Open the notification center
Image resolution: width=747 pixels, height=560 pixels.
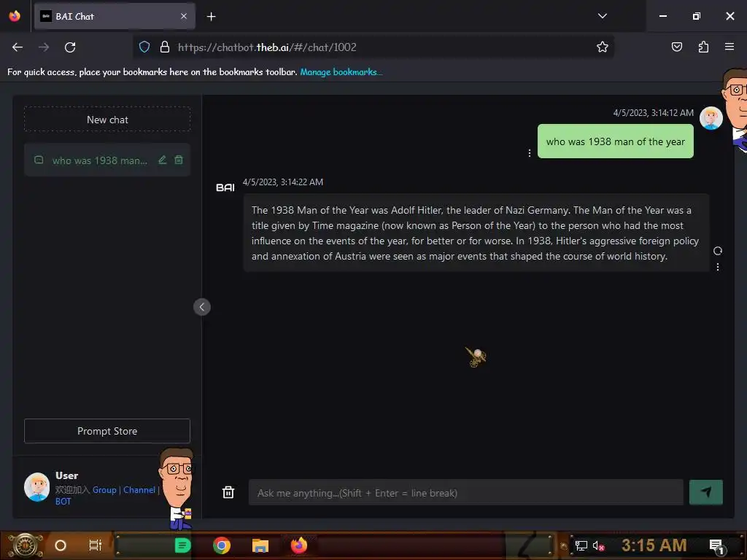(716, 545)
